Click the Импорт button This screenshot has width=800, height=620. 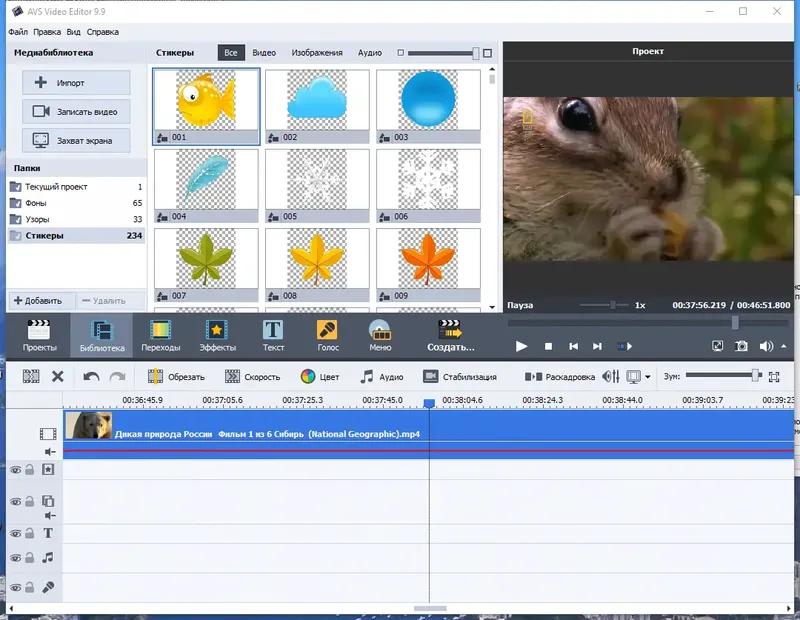[x=75, y=82]
